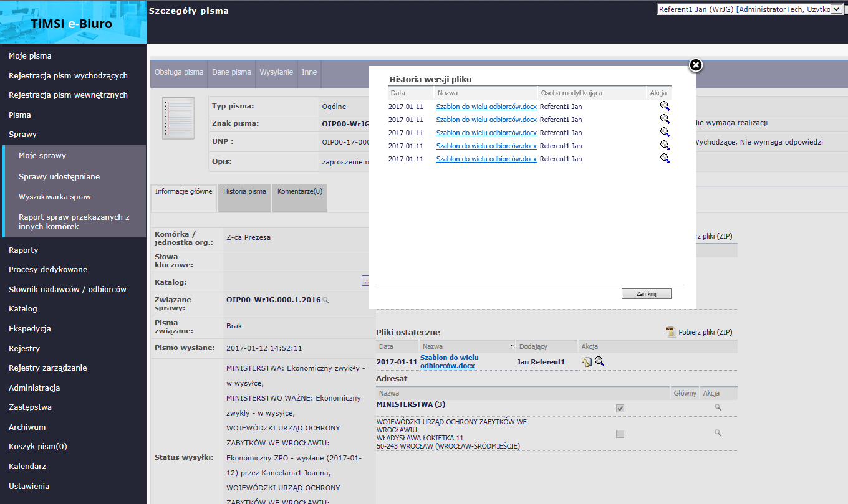Click magnifier icon in Pliki ostateczne row
Image resolution: width=848 pixels, height=504 pixels.
tap(599, 361)
